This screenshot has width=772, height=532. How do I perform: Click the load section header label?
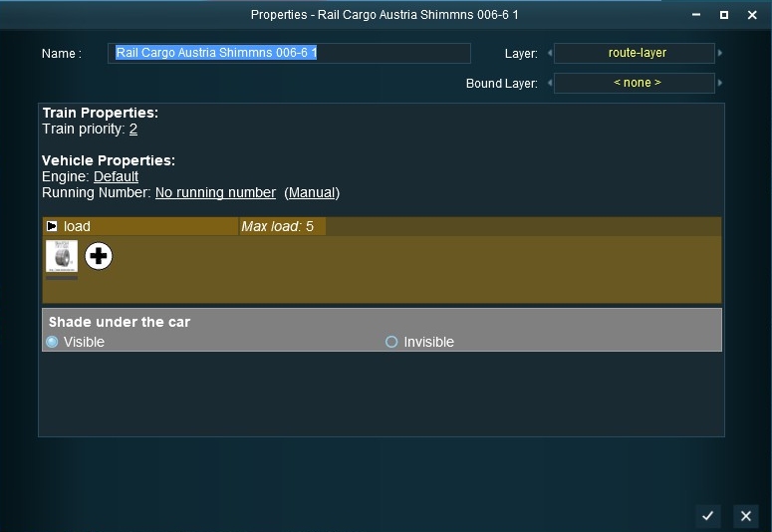77,226
